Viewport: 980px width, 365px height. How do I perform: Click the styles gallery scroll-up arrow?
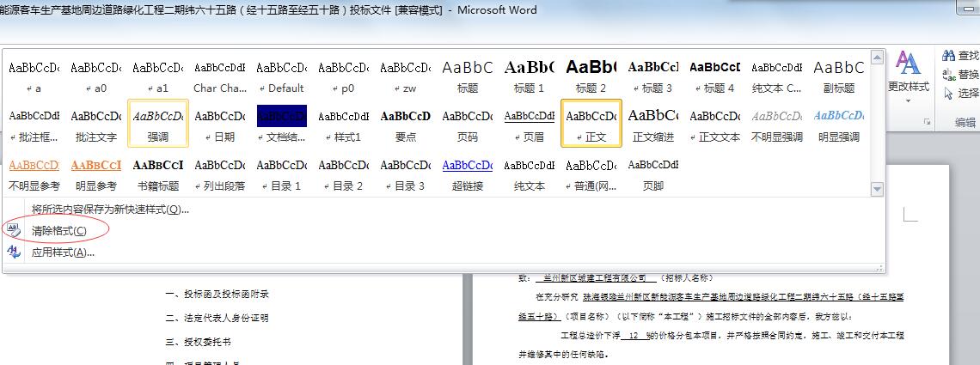point(877,58)
